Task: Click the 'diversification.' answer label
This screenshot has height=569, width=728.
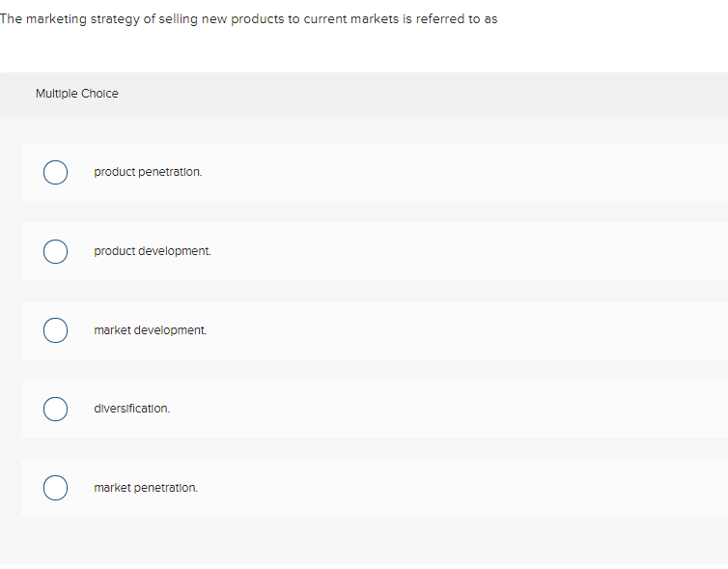Action: pyautogui.click(x=131, y=409)
